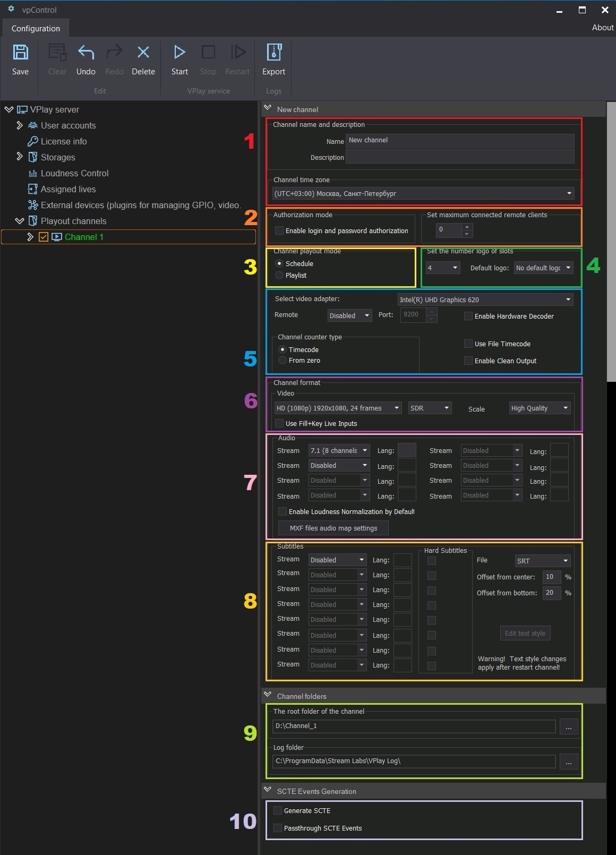Enable login and password authorization

click(279, 230)
